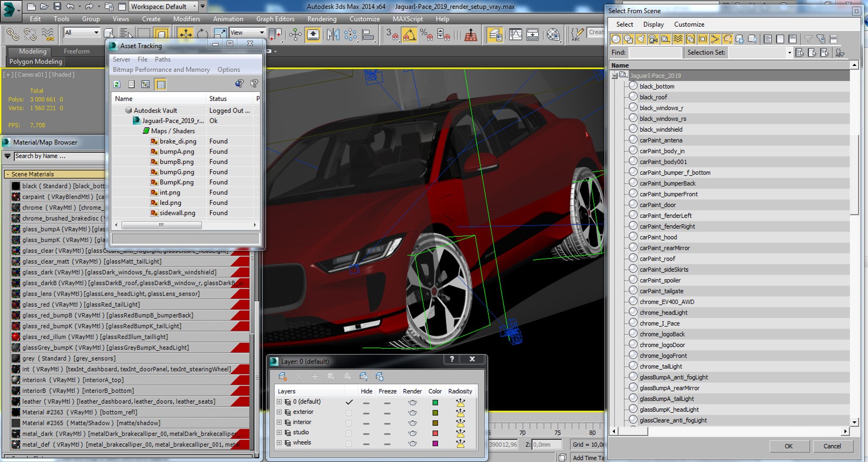Screen dimensions: 868x462
Task: Open the View reference coordinate dropdown
Action: 247,33
